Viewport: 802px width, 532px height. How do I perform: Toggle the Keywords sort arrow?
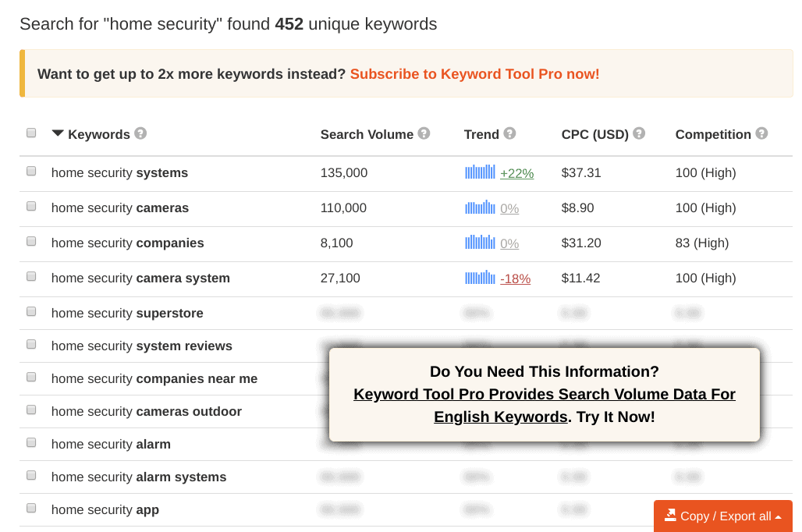(58, 133)
